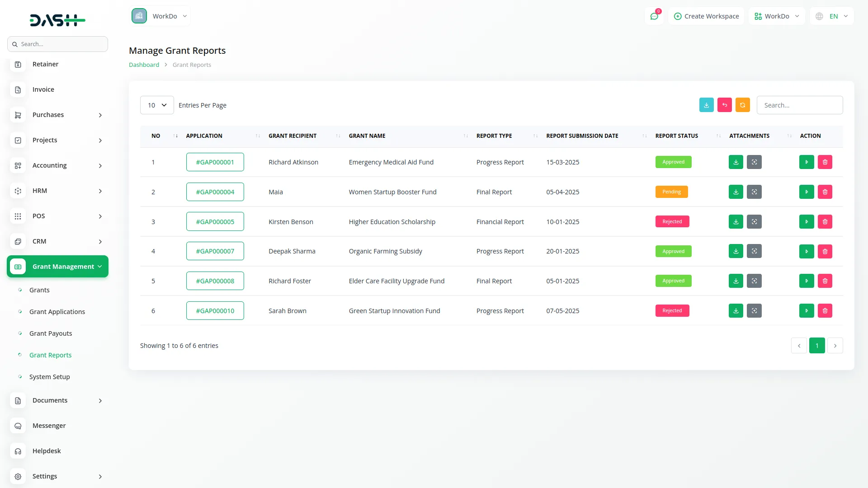This screenshot has width=868, height=488.
Task: Toggle sorting on the Grant Name column
Action: click(466, 136)
